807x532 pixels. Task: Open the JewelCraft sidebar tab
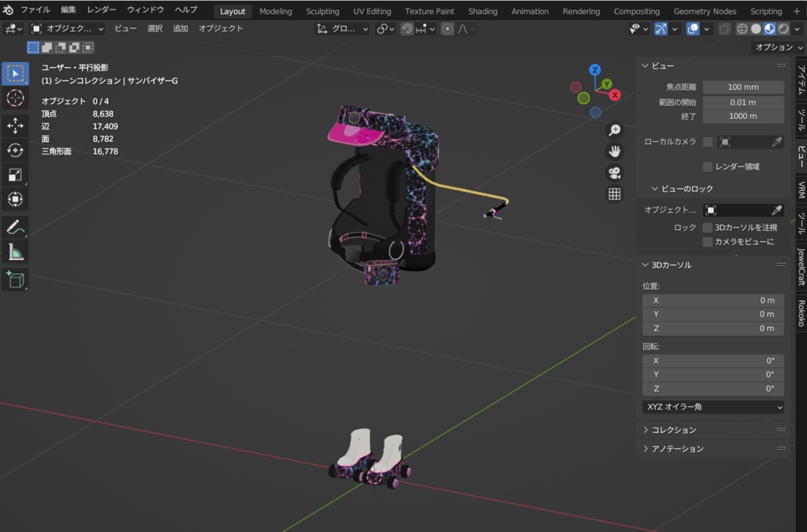(x=801, y=266)
